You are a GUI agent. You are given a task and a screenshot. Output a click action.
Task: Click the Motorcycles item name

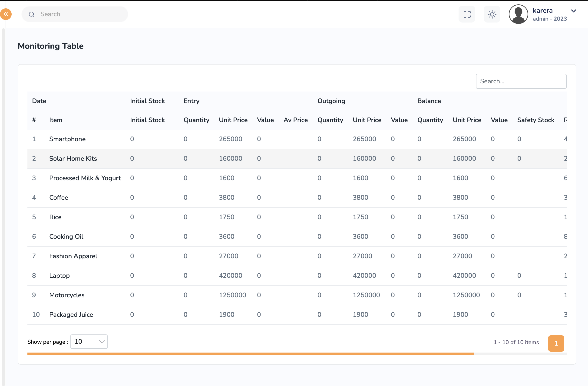click(x=67, y=295)
